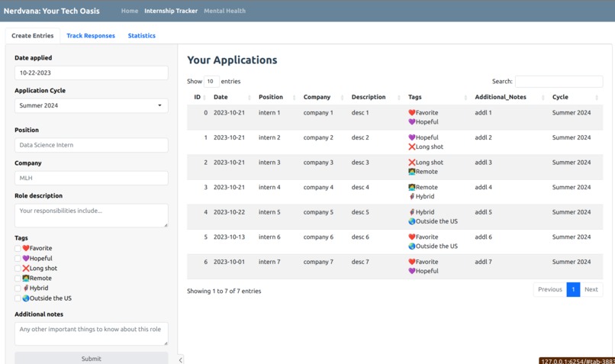Viewport: 615px width, 364px height.
Task: Click Summer 2024 in the intern 5 row
Action: [572, 212]
